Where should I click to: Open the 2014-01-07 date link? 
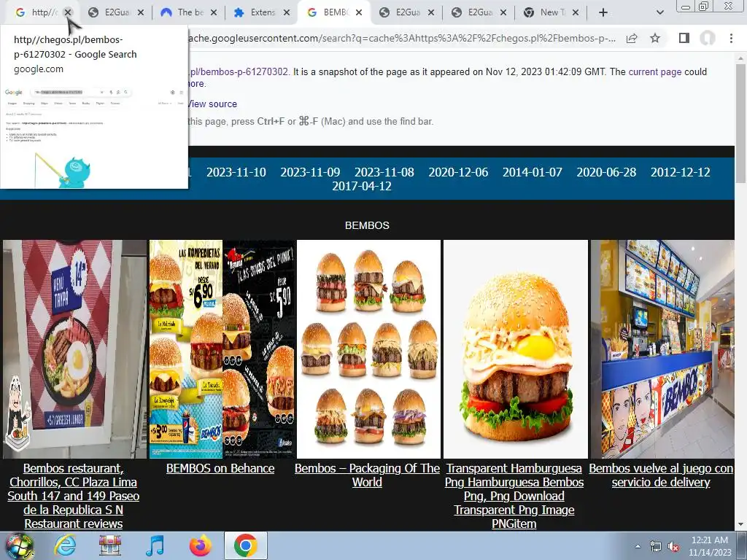point(532,172)
